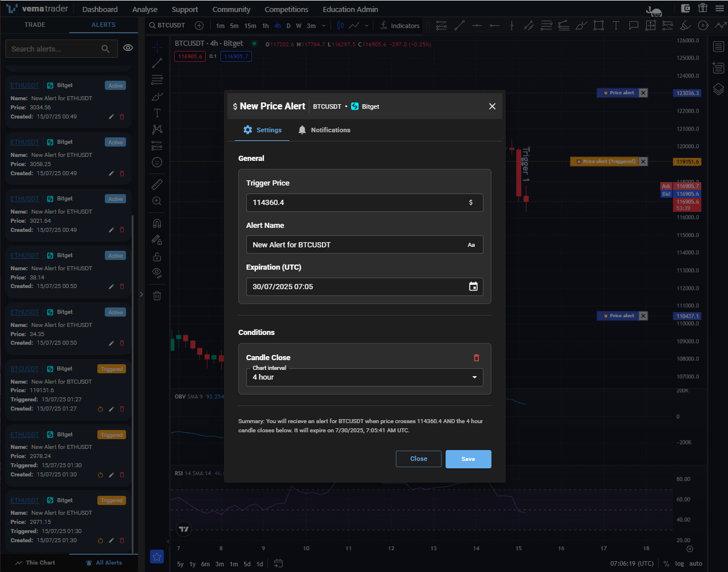Switch to the Notifications tab
This screenshot has height=572, width=728.
click(324, 130)
